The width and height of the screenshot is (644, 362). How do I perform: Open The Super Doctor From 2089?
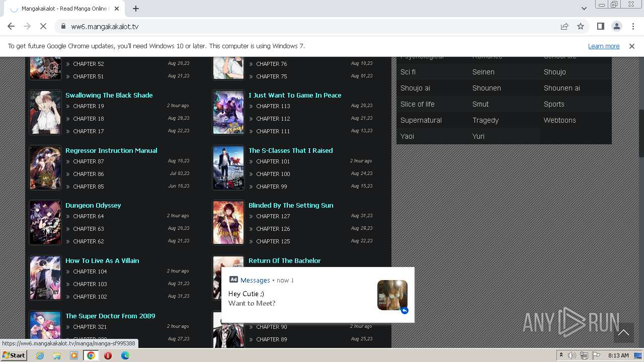pos(110,316)
